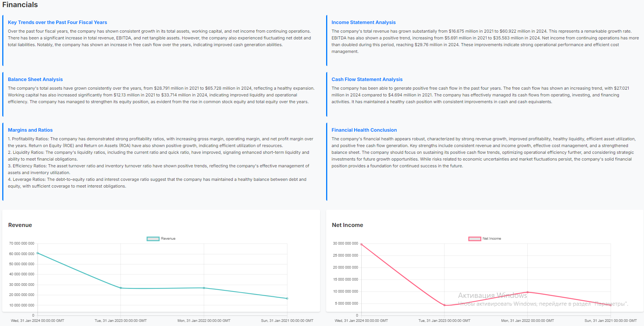Click the Income Statement Analysis heading
Image resolution: width=644 pixels, height=326 pixels.
pos(364,23)
